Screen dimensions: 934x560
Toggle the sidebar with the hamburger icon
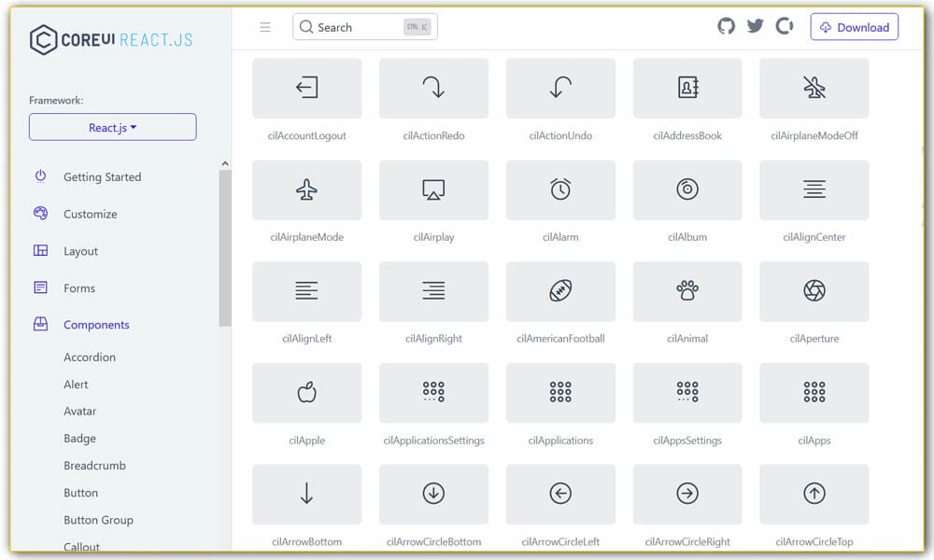[265, 26]
